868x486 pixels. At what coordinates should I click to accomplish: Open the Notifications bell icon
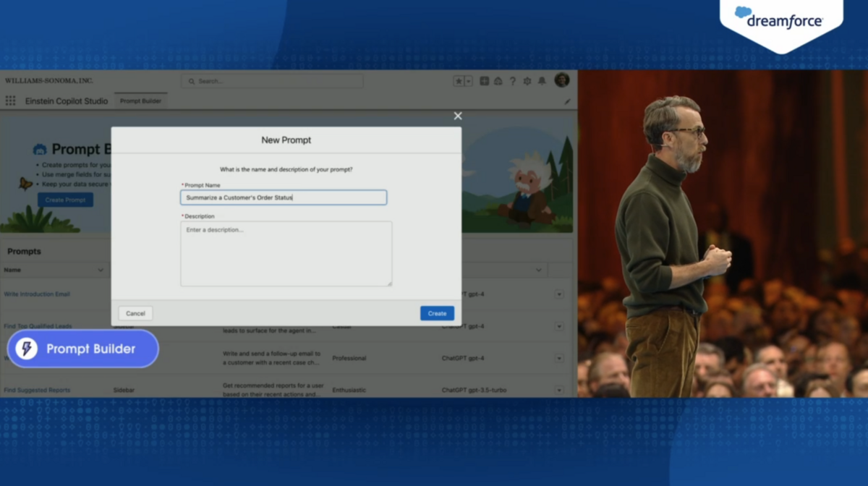click(542, 81)
